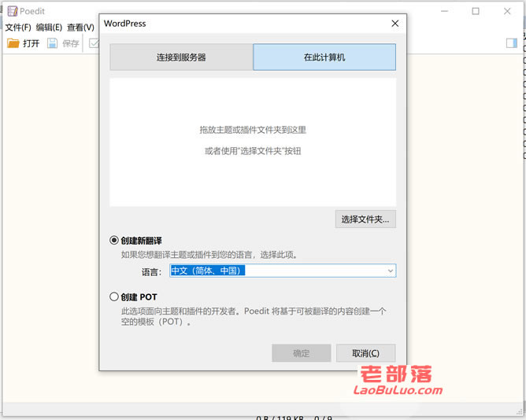
Task: Click the Poedit app icon in title bar
Action: pos(13,11)
